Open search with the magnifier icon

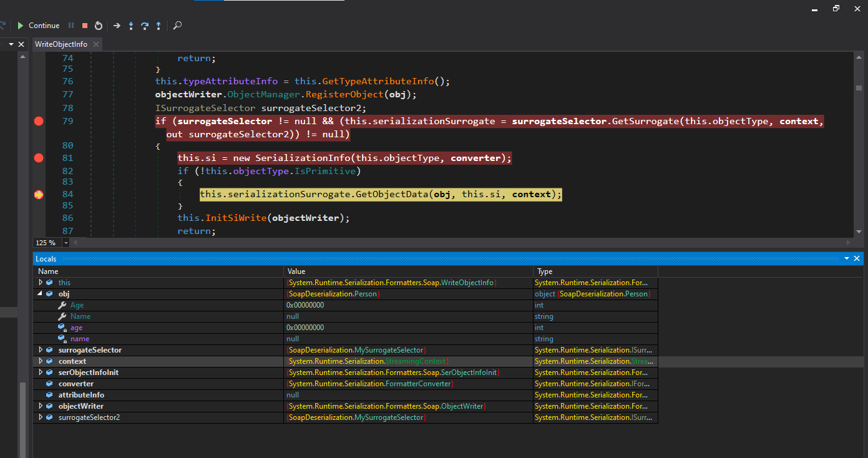pos(178,26)
